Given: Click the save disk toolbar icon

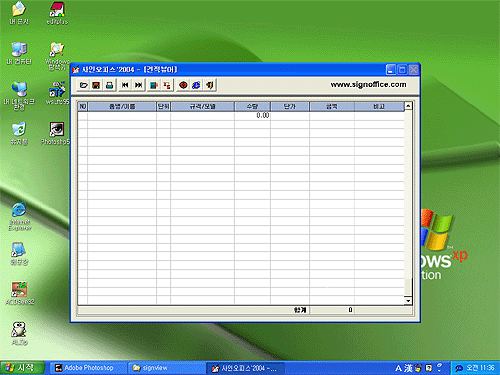Looking at the screenshot, I should coord(96,85).
